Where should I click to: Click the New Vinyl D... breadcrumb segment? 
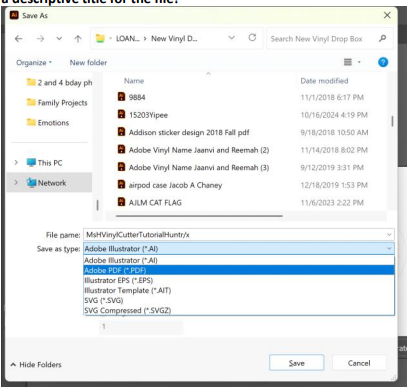click(x=174, y=39)
